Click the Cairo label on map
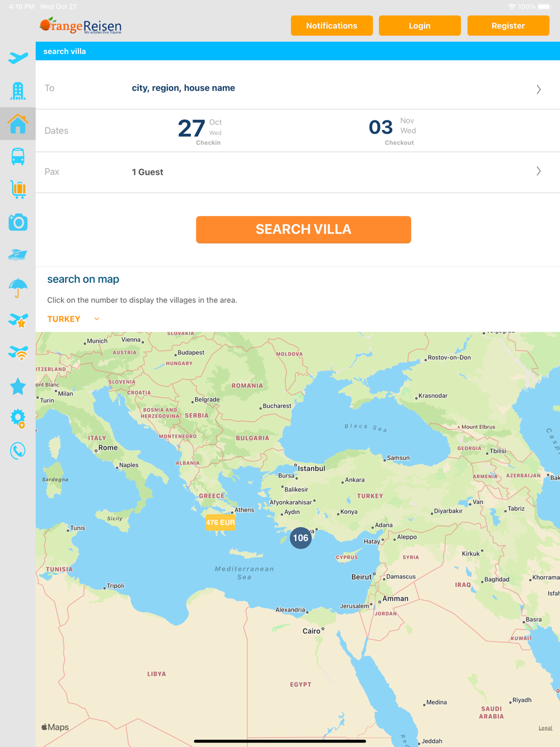The width and height of the screenshot is (560, 747). [311, 631]
